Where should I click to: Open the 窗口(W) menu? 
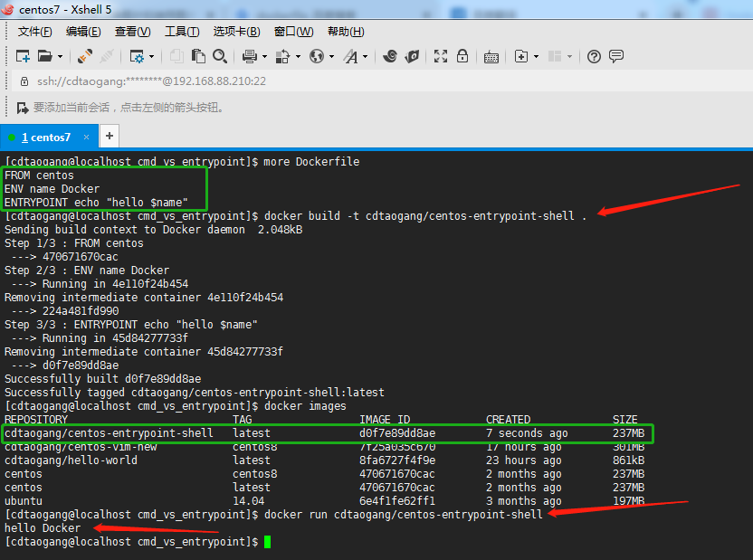pyautogui.click(x=293, y=32)
